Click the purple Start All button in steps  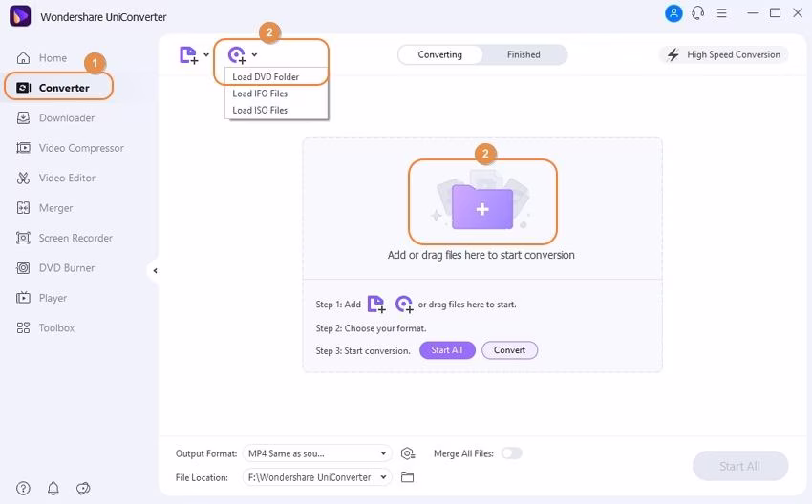tap(447, 350)
